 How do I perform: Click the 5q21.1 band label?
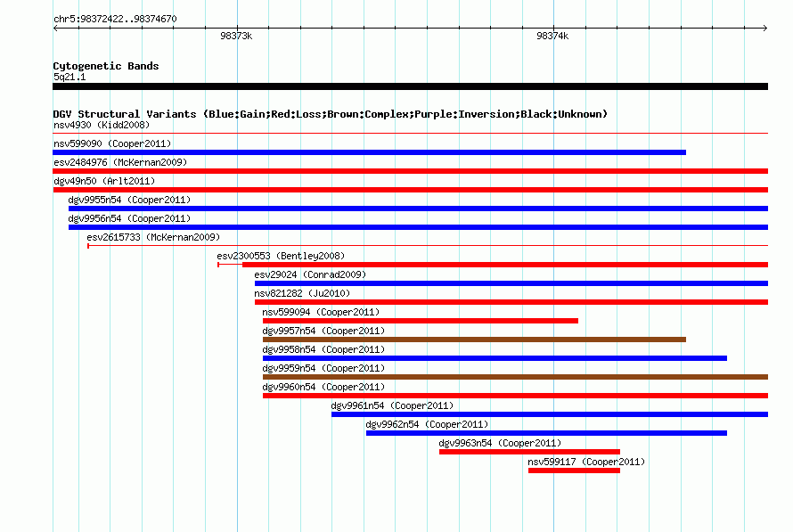[x=69, y=77]
